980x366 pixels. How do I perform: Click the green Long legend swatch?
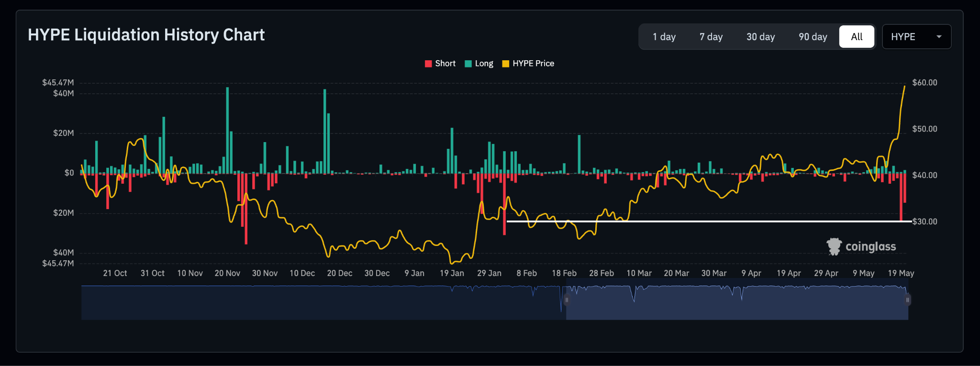(468, 64)
